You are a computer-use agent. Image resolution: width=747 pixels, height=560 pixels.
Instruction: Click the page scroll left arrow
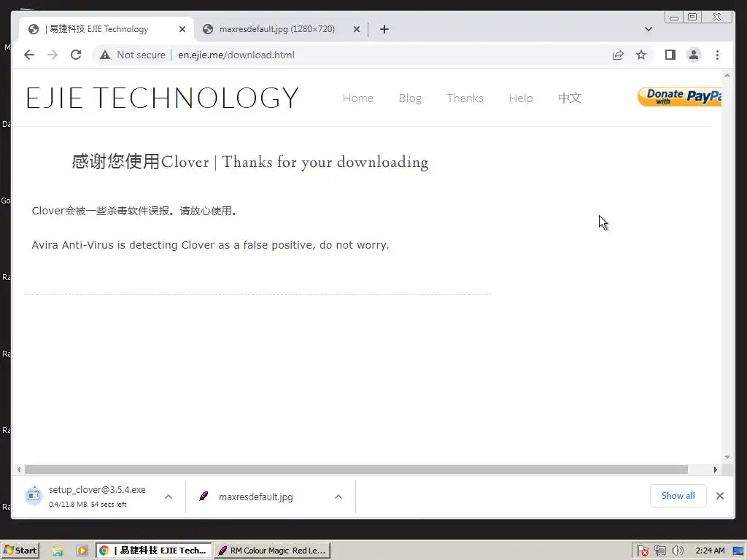coord(18,470)
